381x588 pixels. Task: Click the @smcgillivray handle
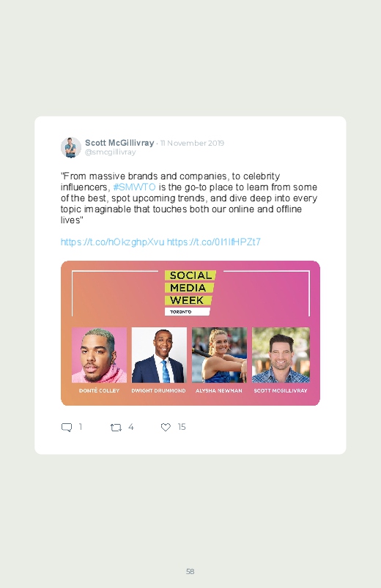click(x=111, y=152)
